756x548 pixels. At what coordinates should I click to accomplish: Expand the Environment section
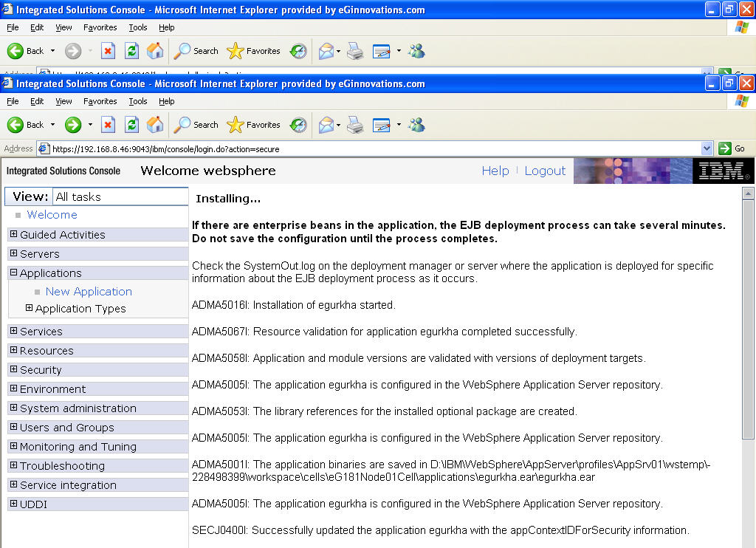13,388
